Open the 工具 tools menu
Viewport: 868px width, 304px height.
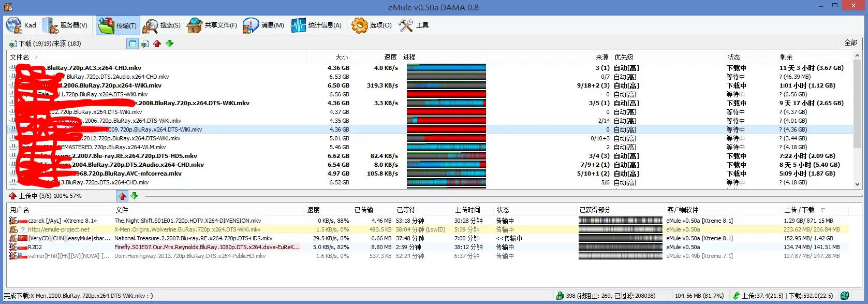(414, 25)
